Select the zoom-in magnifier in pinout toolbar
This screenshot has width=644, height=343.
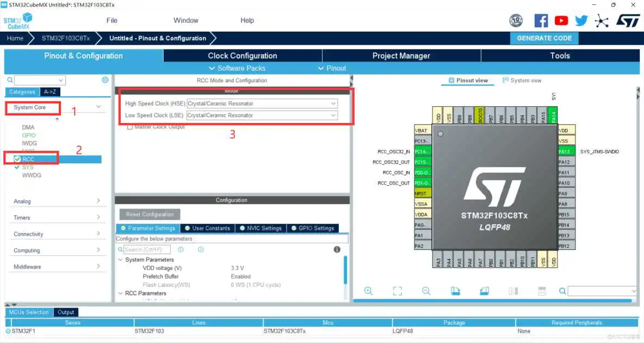[x=368, y=291]
